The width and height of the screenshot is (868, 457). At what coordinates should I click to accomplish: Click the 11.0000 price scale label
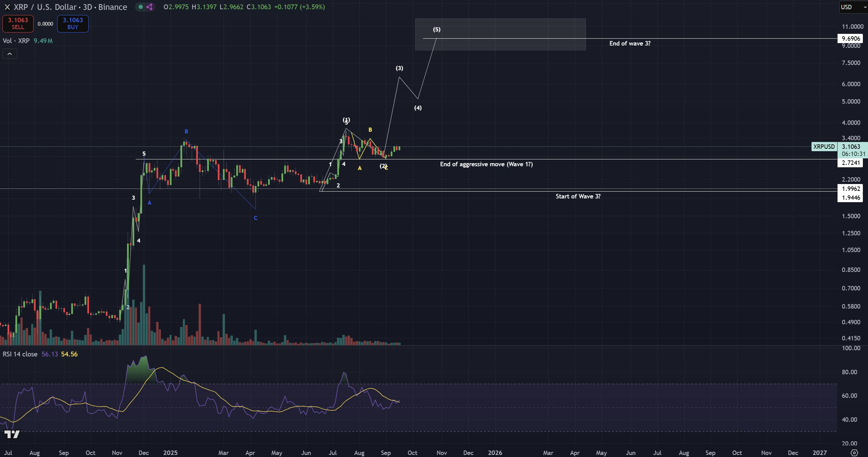click(x=852, y=26)
